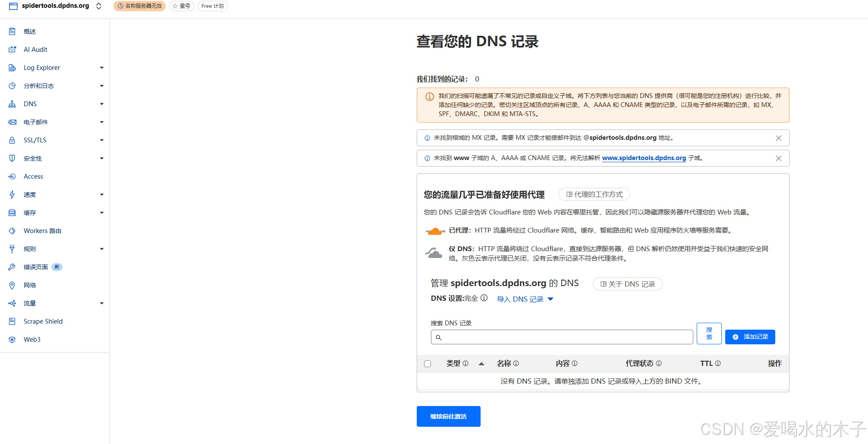Open the AI Audit section
The image size is (868, 444).
coord(35,49)
